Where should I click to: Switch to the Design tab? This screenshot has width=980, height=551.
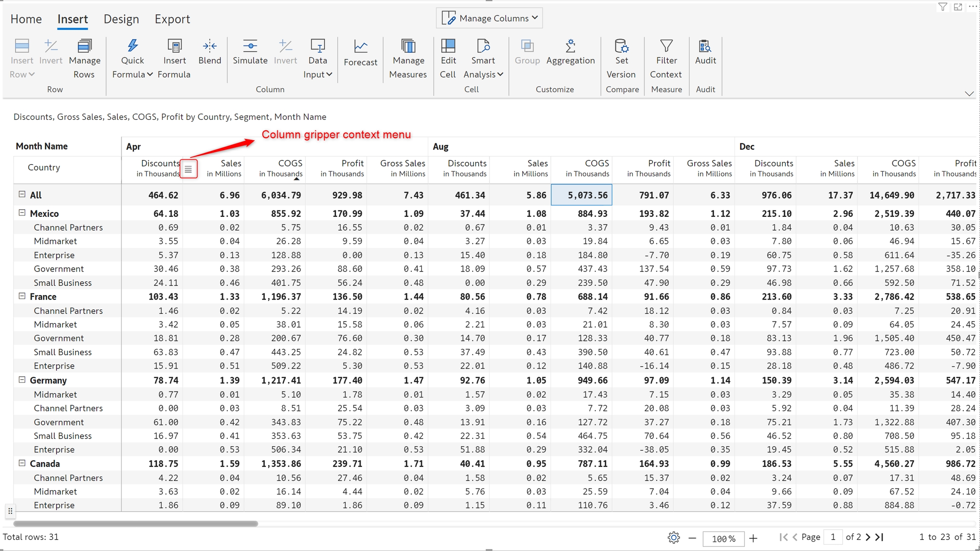(121, 19)
